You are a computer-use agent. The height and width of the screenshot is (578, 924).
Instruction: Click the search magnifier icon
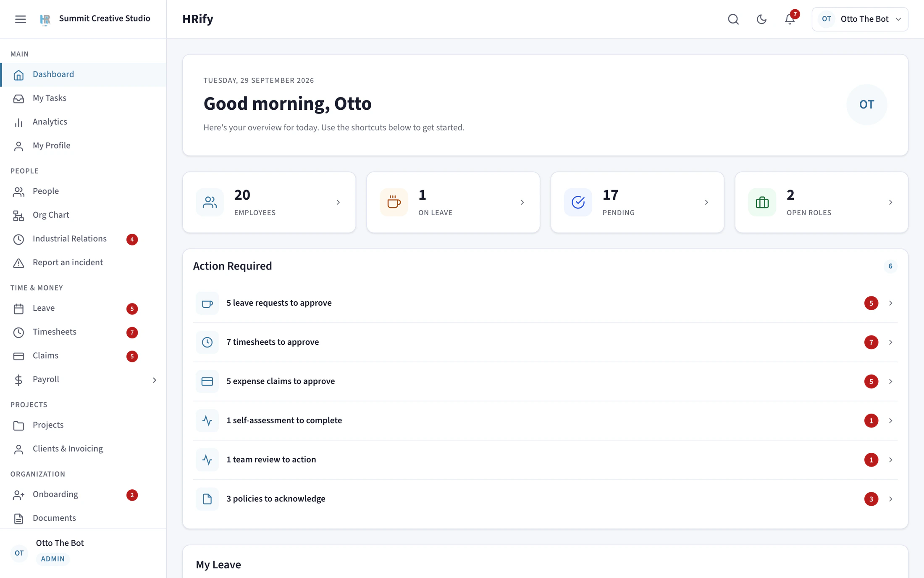(733, 19)
